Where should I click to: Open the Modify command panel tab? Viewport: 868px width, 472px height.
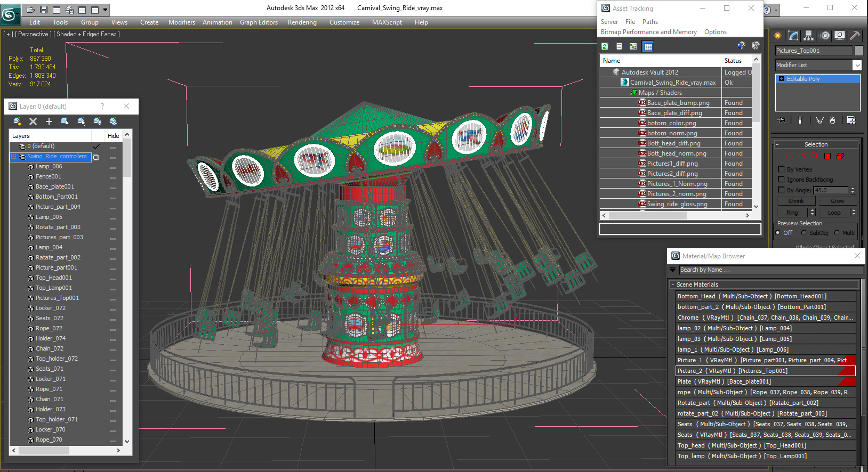click(x=793, y=36)
